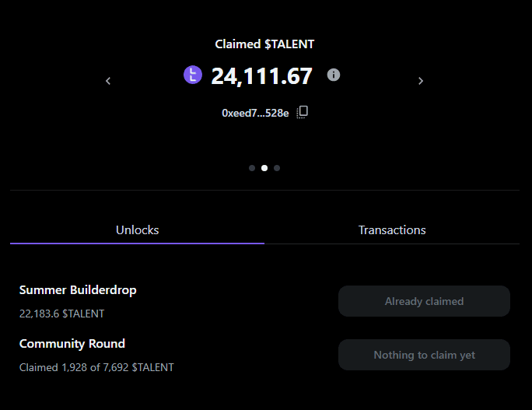Open the Transactions tab
The image size is (532, 410).
coord(392,230)
